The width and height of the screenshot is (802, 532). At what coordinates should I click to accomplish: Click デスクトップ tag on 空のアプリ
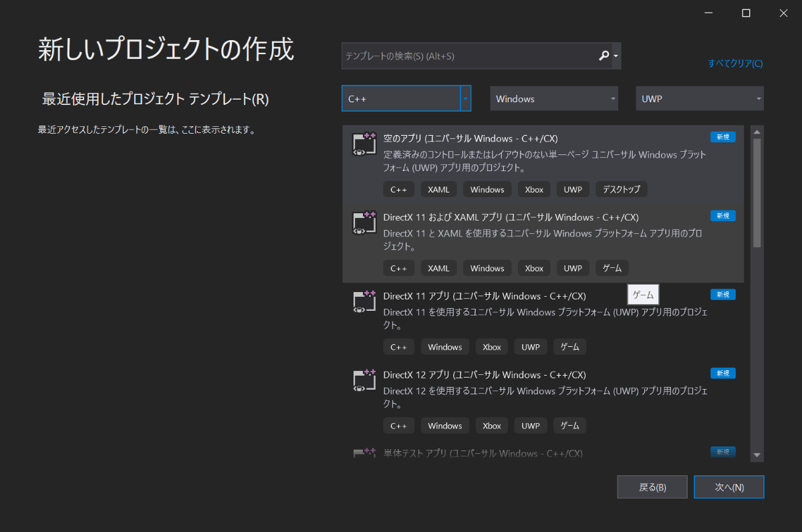622,189
